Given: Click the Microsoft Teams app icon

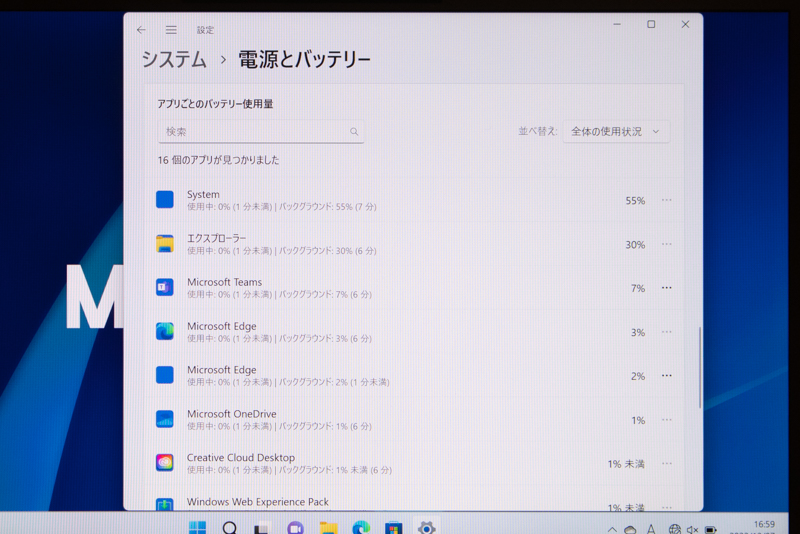Looking at the screenshot, I should tap(165, 288).
